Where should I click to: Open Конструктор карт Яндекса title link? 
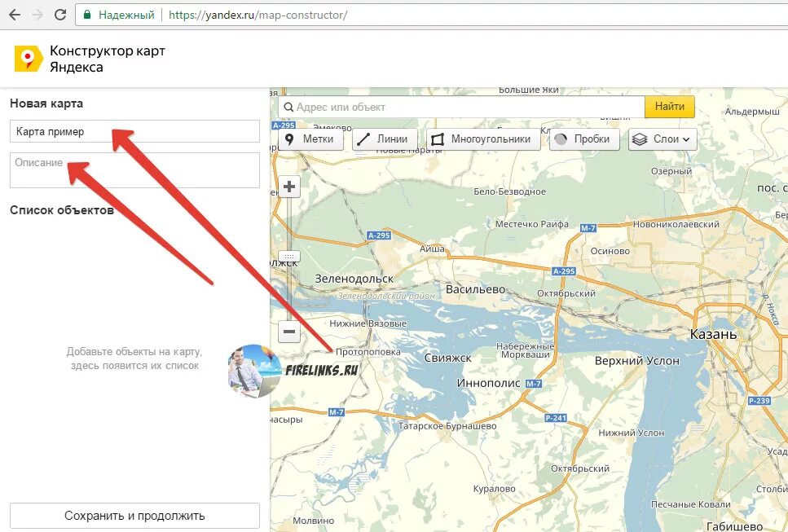(x=107, y=59)
